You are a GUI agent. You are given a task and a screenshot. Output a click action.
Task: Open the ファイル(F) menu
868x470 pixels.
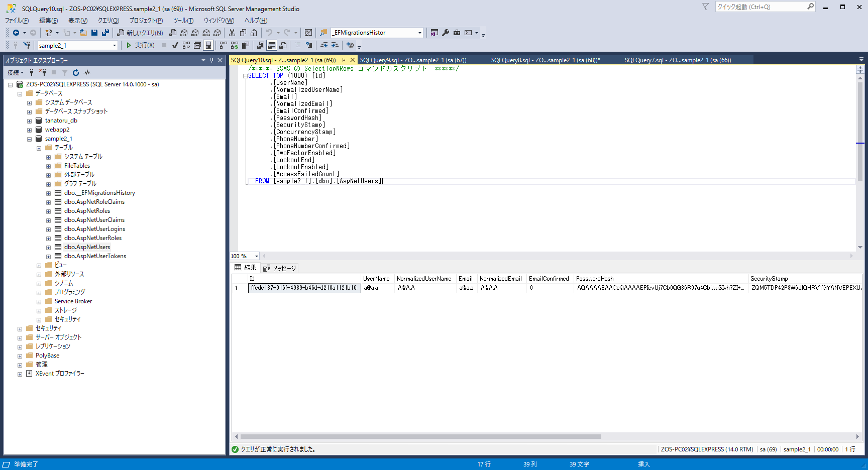(x=17, y=21)
